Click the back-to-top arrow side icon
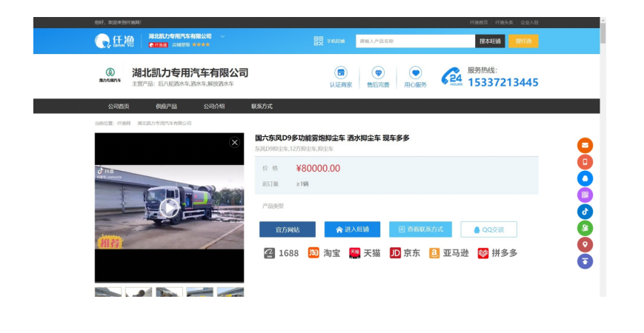 click(x=585, y=261)
